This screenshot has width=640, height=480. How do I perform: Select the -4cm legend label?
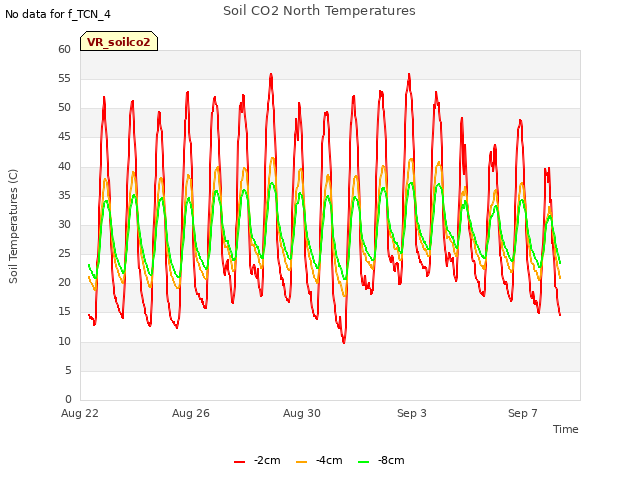(329, 460)
